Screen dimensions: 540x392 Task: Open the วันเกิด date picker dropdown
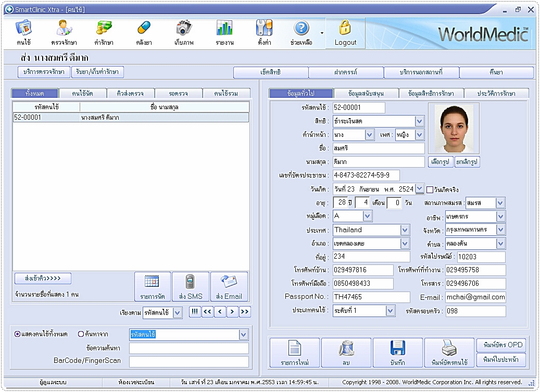coord(419,188)
